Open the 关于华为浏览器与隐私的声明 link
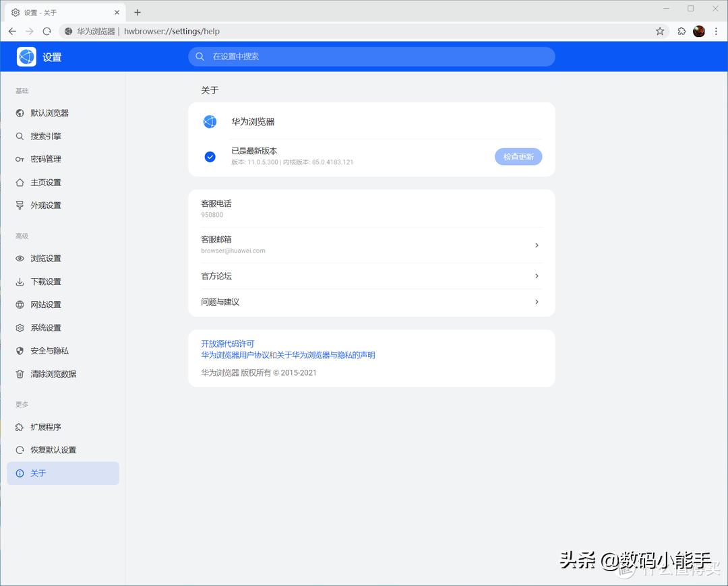Image resolution: width=728 pixels, height=586 pixels. pyautogui.click(x=326, y=356)
